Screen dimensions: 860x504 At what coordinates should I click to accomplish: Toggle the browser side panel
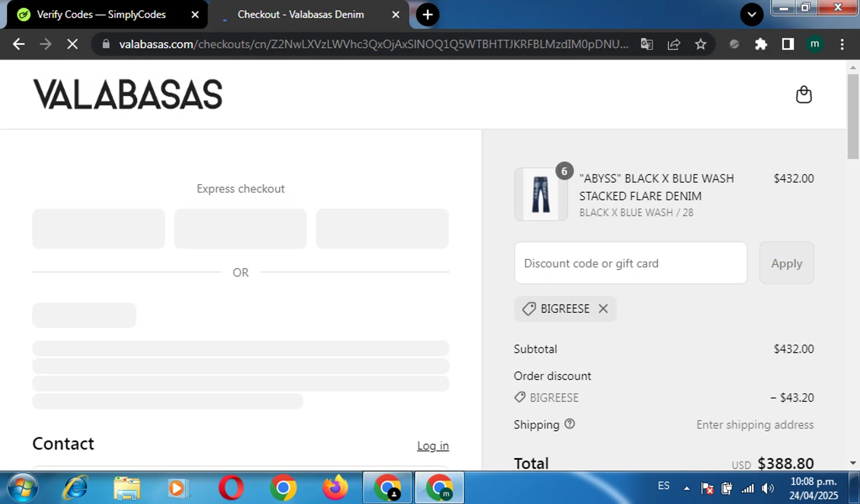click(788, 44)
